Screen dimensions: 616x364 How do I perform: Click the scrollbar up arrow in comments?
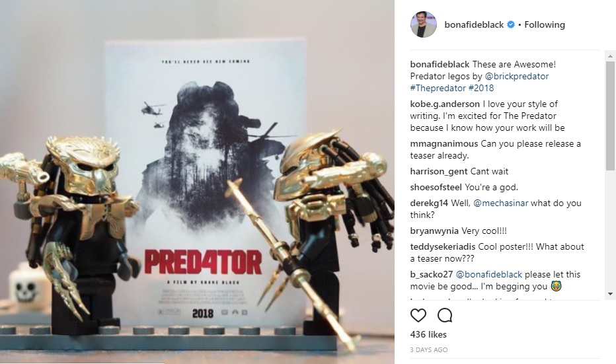tap(610, 56)
